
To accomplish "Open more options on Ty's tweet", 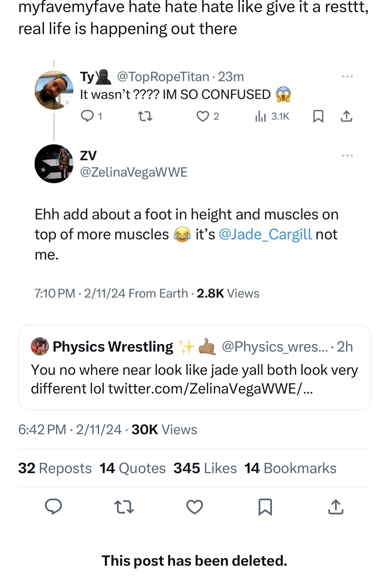I will [347, 77].
